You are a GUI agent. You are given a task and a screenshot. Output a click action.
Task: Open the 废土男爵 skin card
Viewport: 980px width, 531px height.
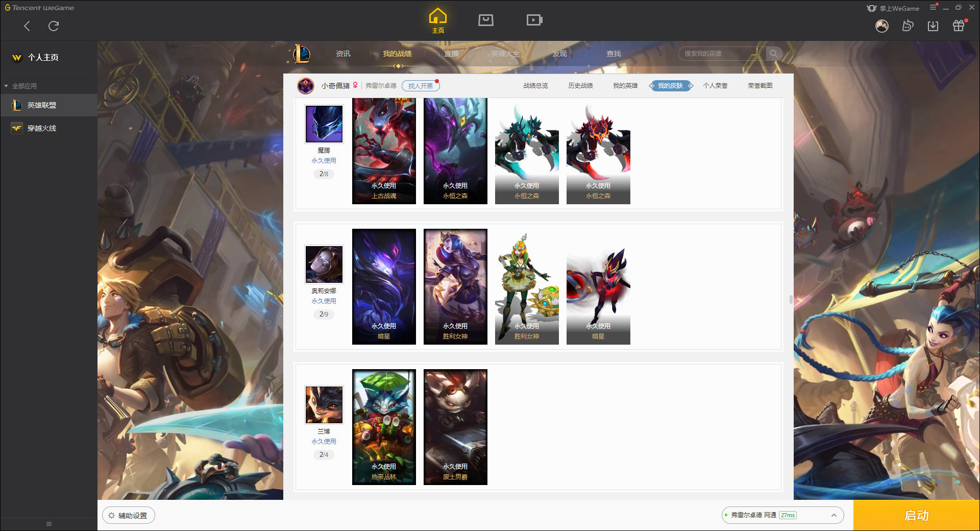click(x=455, y=427)
